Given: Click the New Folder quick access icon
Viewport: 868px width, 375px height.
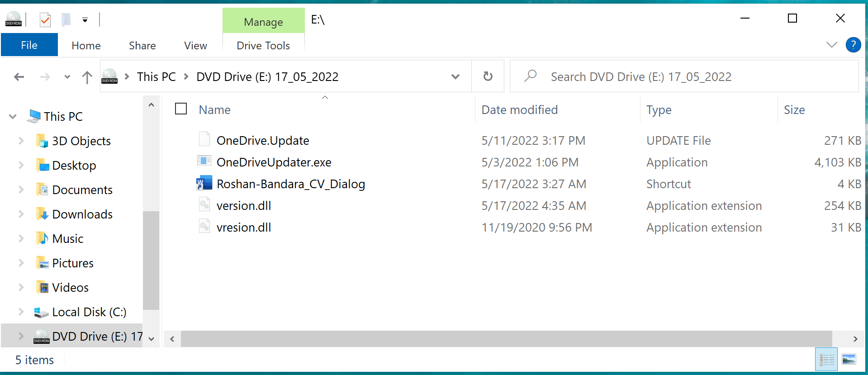Looking at the screenshot, I should [x=66, y=19].
